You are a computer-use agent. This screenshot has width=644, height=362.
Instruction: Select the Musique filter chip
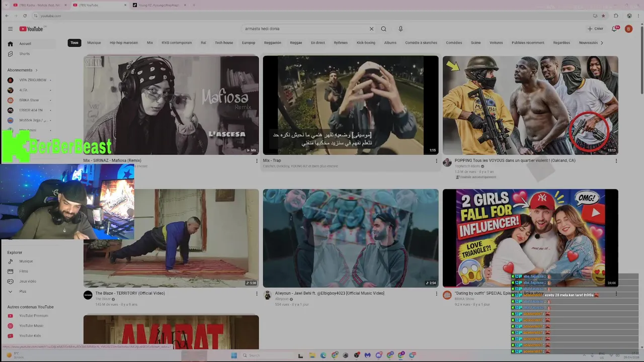point(94,43)
